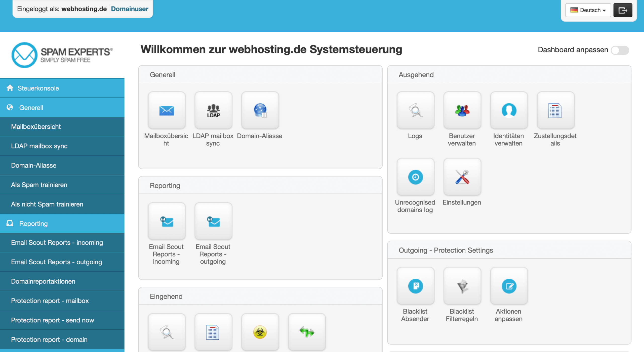Screen dimensions: 644x352
Task: Click the Blacklist Filterregeln funnel icon
Action: tap(462, 286)
